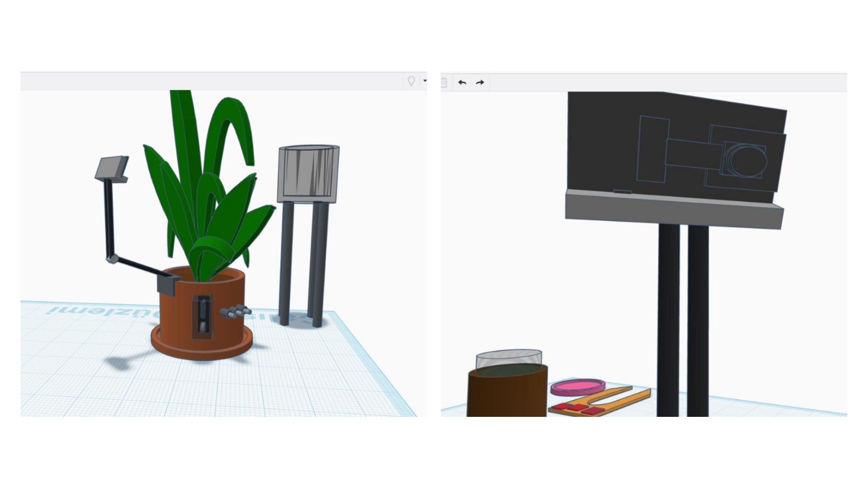Select the circular lens on the dark box
Screen dimensions: 868x488
[745, 161]
